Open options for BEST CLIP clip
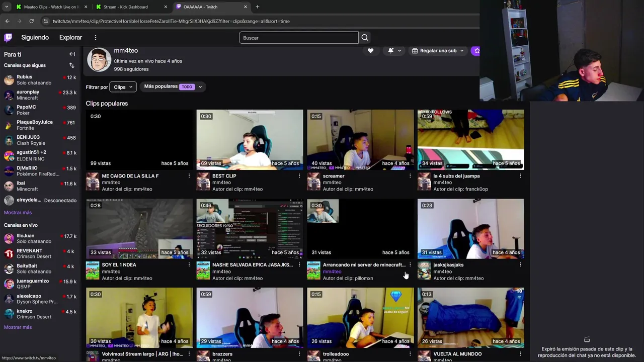The width and height of the screenshot is (644, 362). (x=299, y=176)
